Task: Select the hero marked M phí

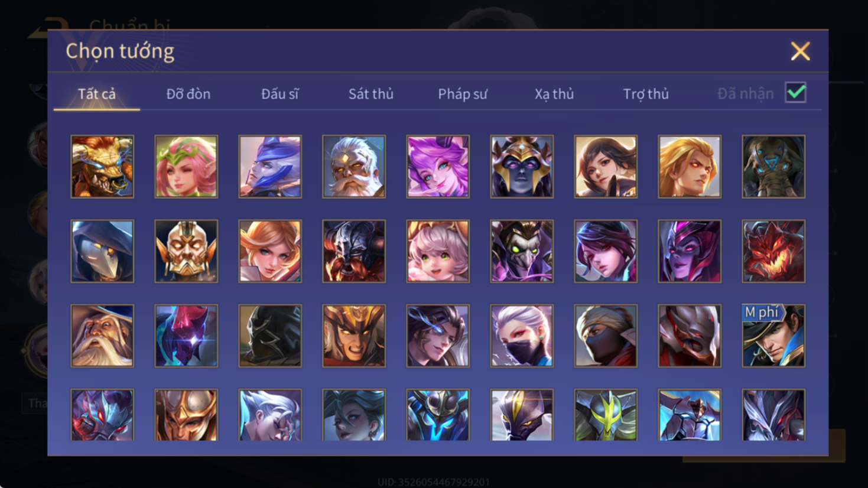Action: point(773,336)
